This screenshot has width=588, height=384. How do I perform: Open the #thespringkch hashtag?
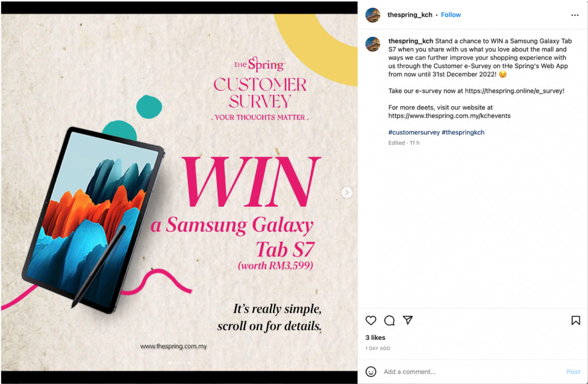(463, 132)
